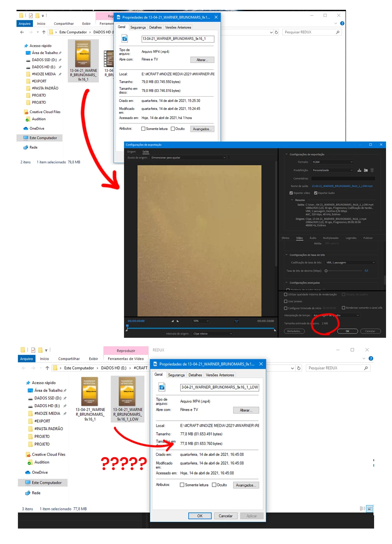Open the Interpolação de tempo dropdown
This screenshot has width=392, height=544.
336,315
